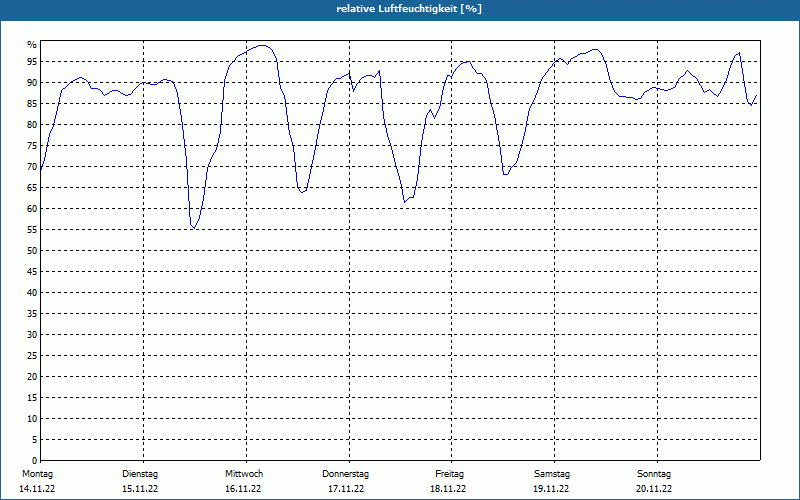This screenshot has height=500, width=800.
Task: Click the chart title 'relative Luftfeuchtigkeit [%]'
Action: (x=409, y=9)
